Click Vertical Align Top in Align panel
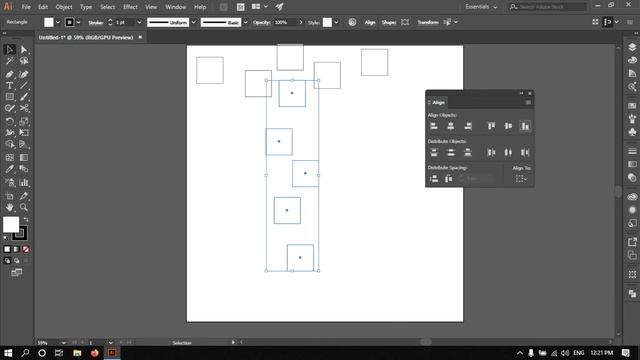Screen dimensions: 640x360 click(x=491, y=126)
